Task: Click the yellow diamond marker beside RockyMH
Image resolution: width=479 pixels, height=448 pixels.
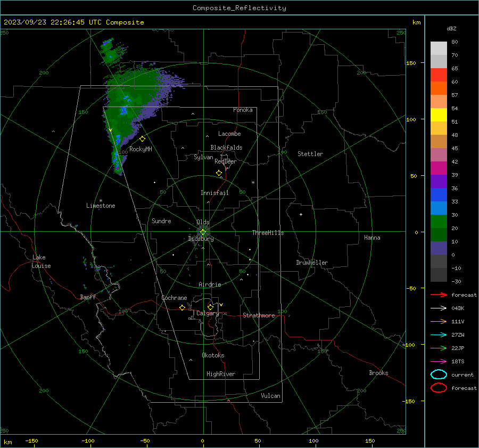Action: [x=142, y=139]
